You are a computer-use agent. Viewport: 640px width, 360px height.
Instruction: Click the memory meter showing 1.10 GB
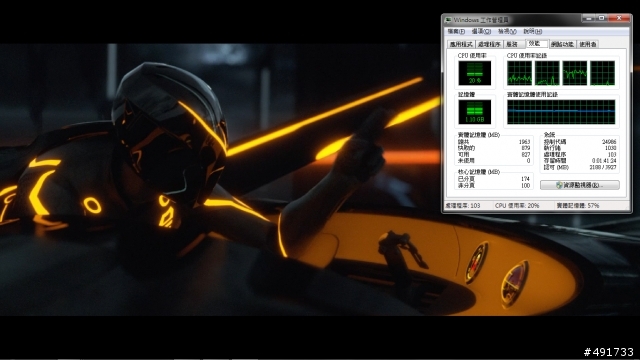(x=475, y=112)
